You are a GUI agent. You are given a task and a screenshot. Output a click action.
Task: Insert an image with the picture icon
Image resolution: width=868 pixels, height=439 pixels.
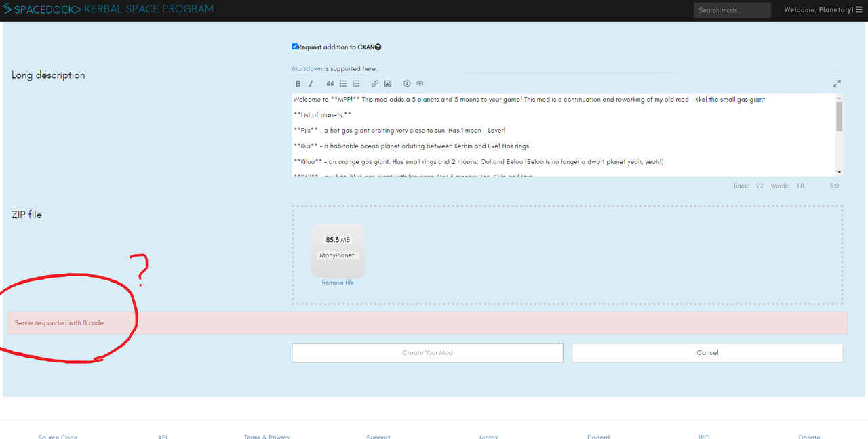click(388, 84)
